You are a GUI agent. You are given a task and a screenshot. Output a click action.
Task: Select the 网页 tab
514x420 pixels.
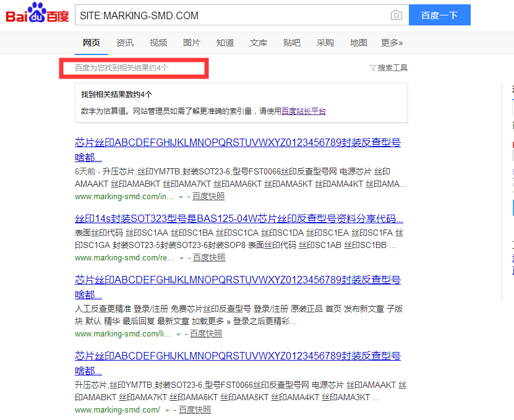(x=91, y=43)
